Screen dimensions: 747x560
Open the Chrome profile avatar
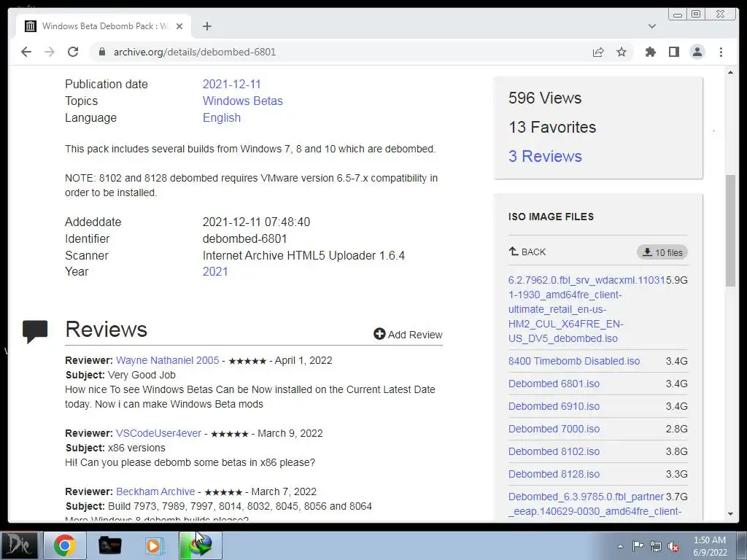pyautogui.click(x=697, y=52)
